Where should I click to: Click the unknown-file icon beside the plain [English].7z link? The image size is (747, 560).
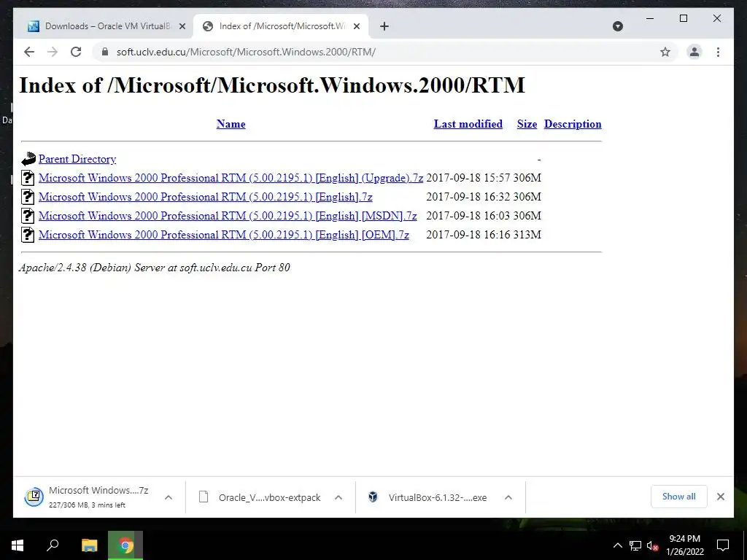[28, 197]
